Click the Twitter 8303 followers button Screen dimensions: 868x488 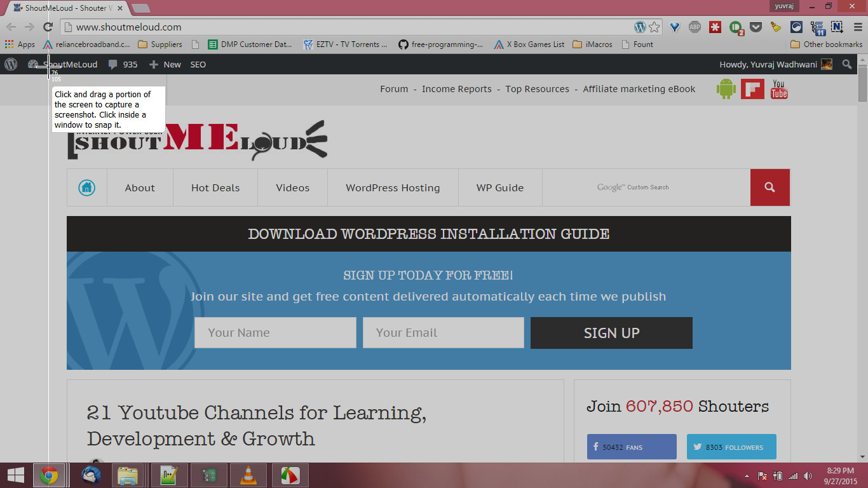731,447
